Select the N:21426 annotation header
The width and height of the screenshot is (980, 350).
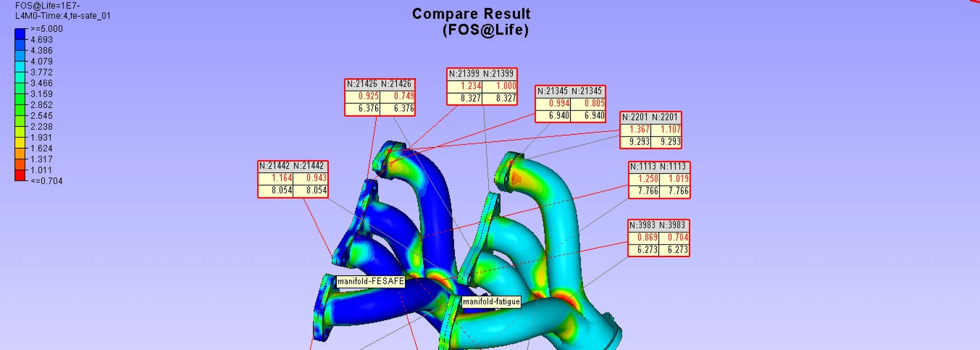pyautogui.click(x=379, y=84)
